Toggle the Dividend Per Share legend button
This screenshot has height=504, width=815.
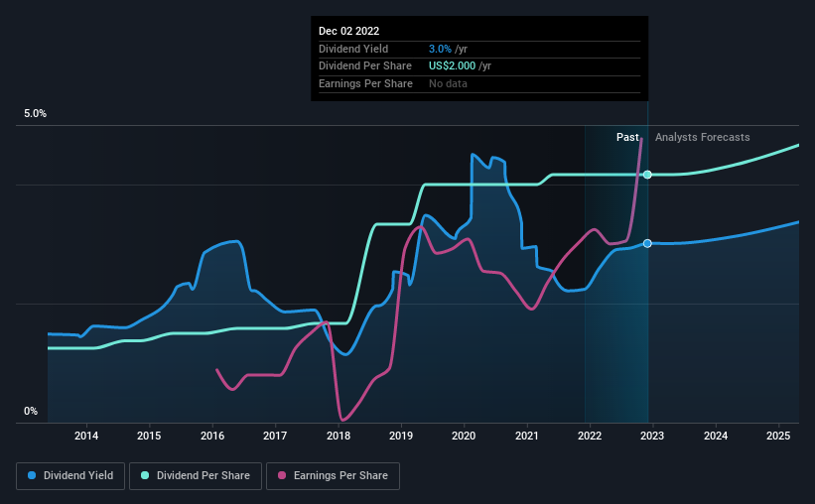click(196, 475)
